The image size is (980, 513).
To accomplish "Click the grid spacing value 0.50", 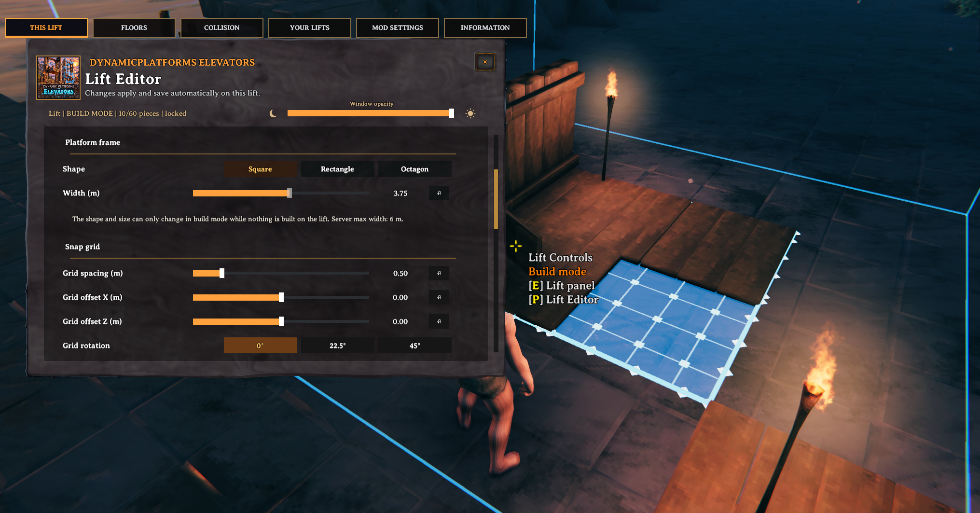I will pos(400,273).
